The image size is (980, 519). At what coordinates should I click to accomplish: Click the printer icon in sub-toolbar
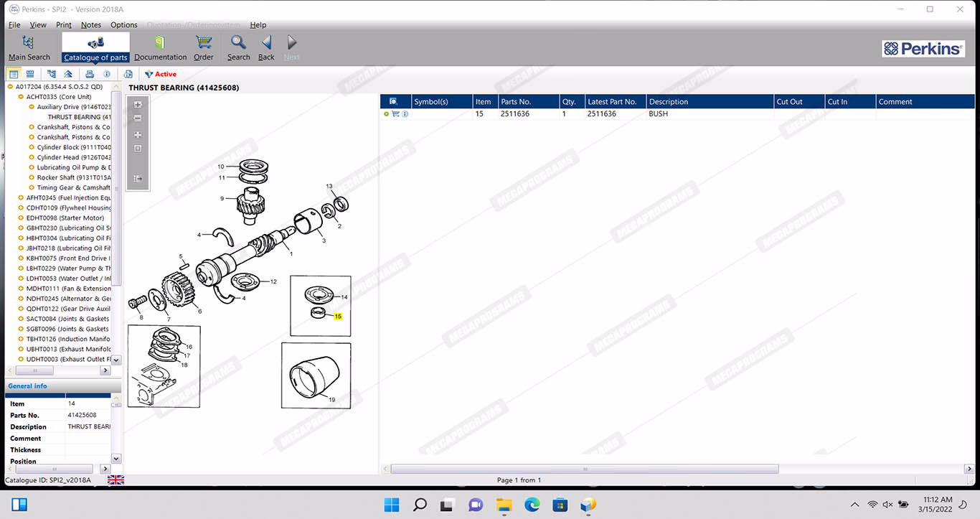pyautogui.click(x=90, y=74)
